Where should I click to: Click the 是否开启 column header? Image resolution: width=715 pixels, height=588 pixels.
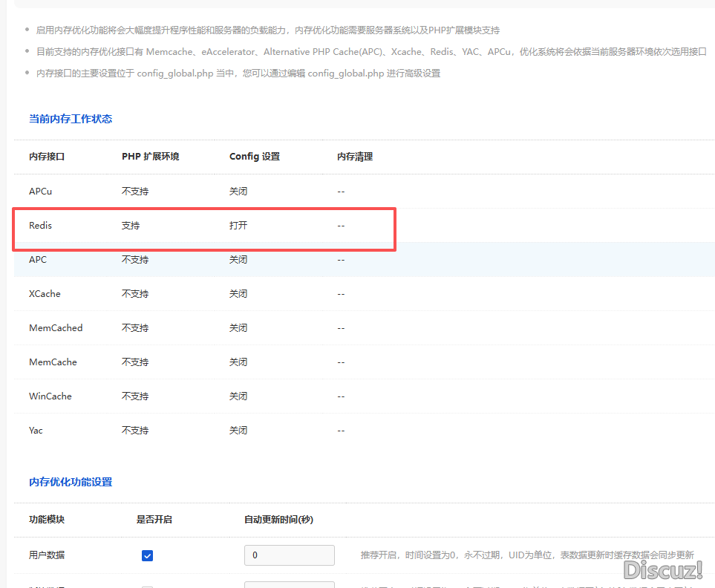[x=154, y=519]
